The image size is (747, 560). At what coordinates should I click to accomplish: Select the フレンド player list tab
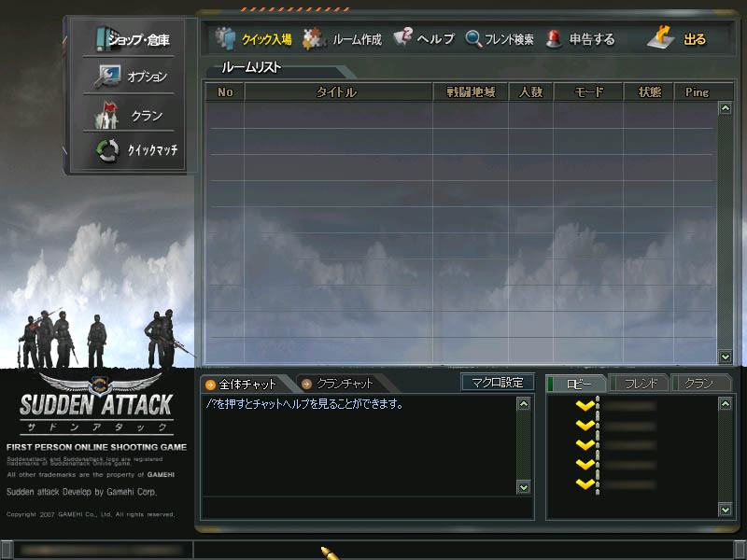640,384
